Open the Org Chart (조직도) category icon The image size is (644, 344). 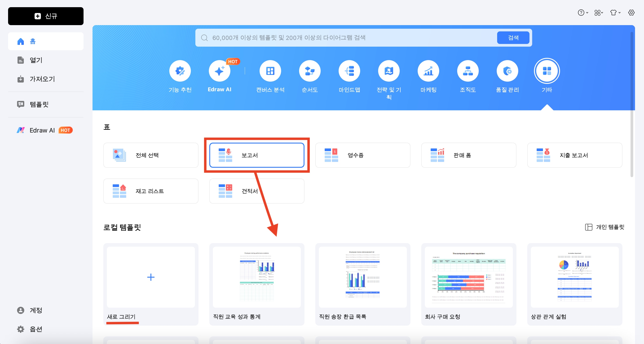point(468,71)
